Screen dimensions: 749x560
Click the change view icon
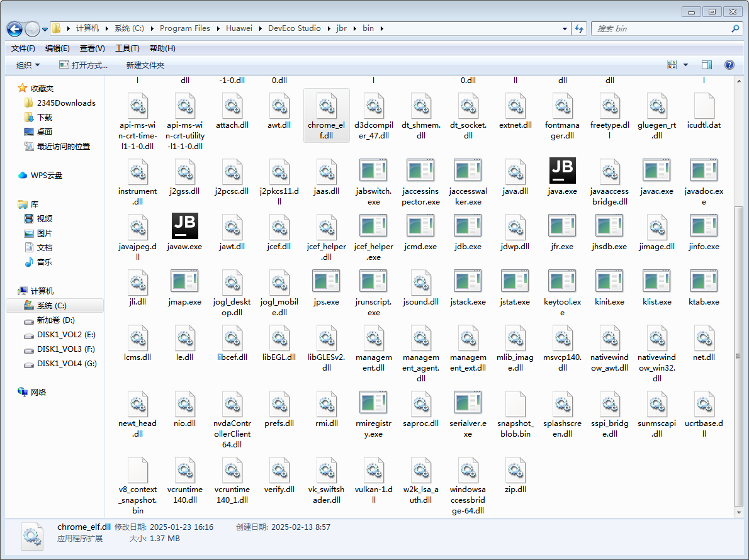pos(672,65)
